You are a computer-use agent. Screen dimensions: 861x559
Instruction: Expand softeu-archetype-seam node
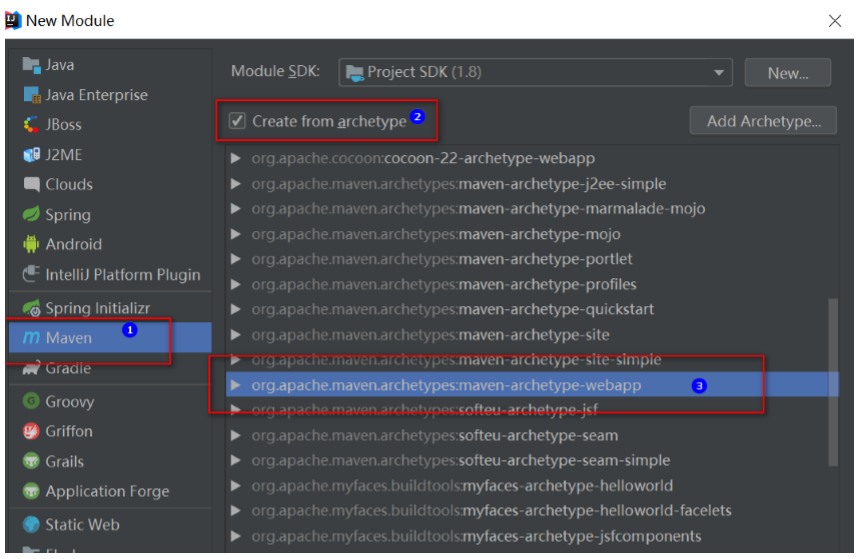click(x=236, y=435)
